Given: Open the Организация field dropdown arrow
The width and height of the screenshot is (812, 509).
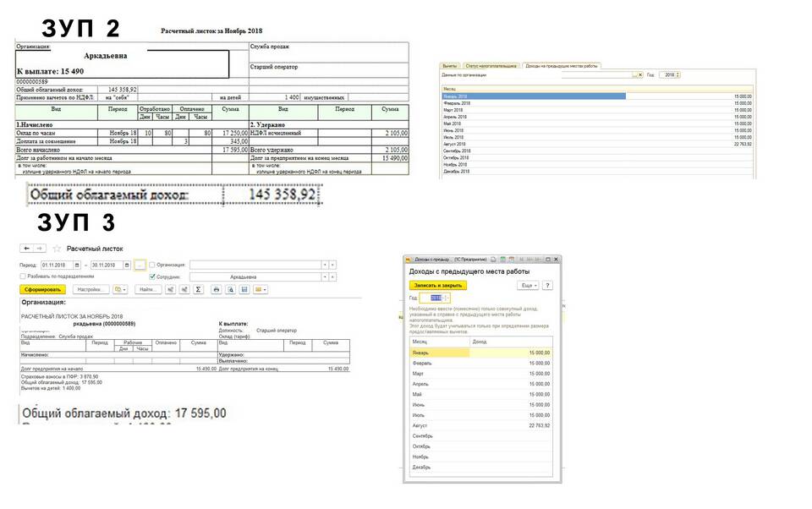Looking at the screenshot, I should tap(325, 265).
